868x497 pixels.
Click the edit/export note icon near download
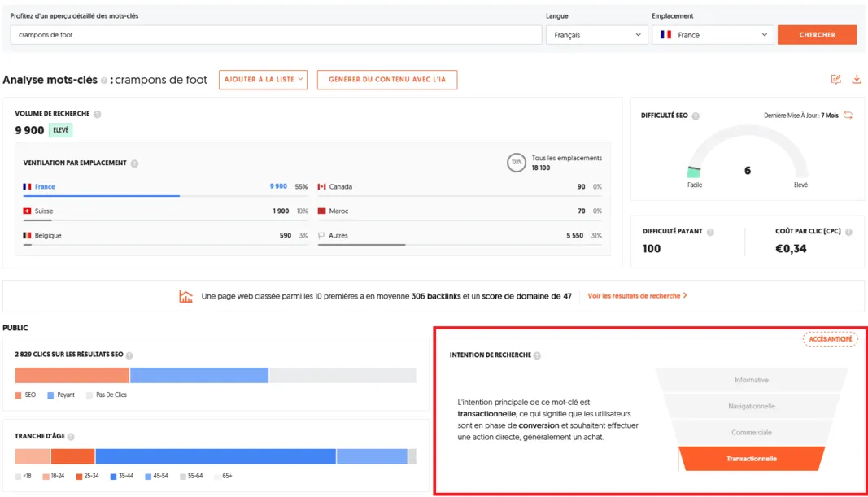836,80
